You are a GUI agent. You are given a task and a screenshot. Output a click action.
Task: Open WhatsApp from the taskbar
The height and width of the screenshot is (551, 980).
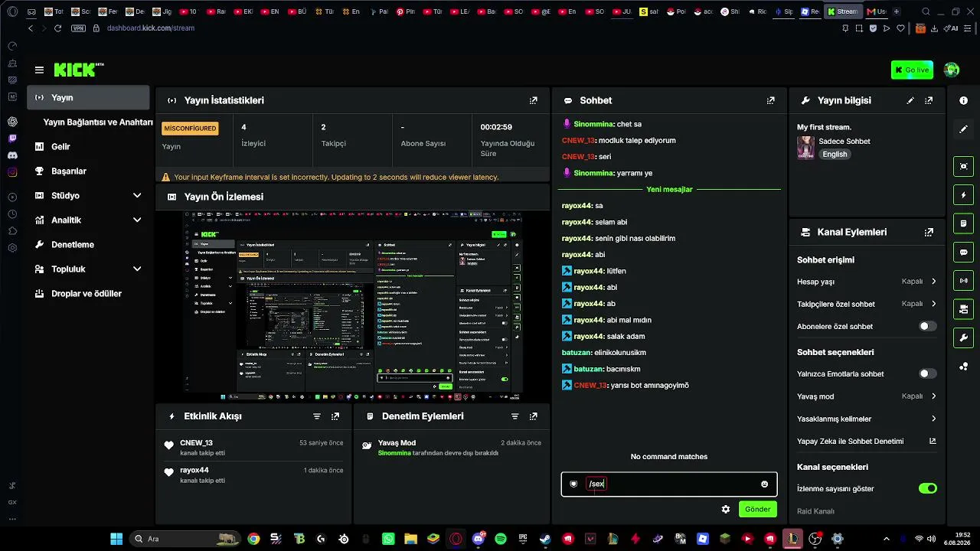pyautogui.click(x=388, y=539)
